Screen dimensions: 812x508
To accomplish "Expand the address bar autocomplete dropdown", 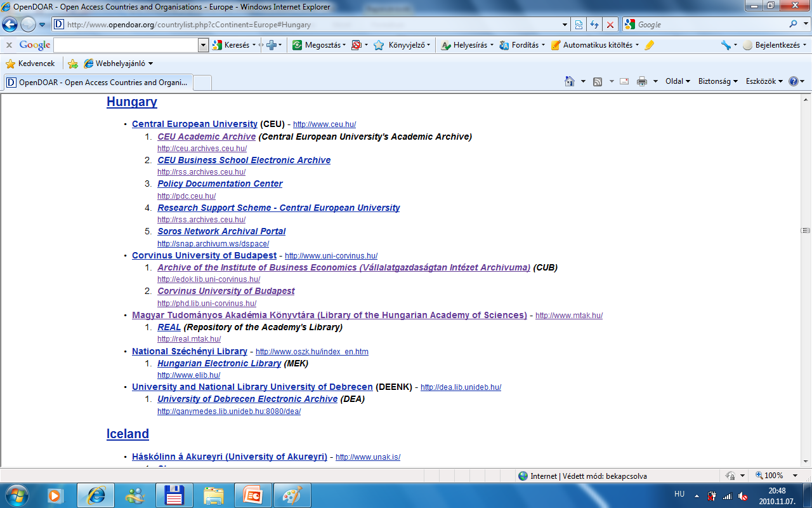I will tap(565, 25).
